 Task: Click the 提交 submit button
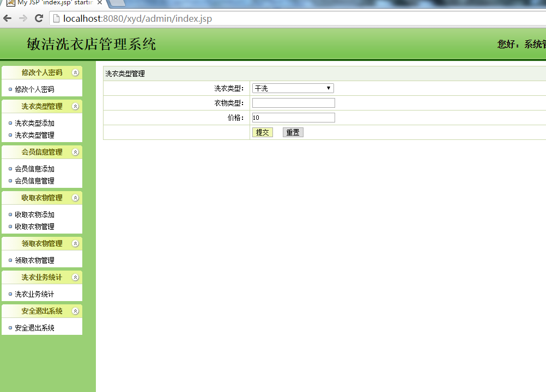[263, 132]
